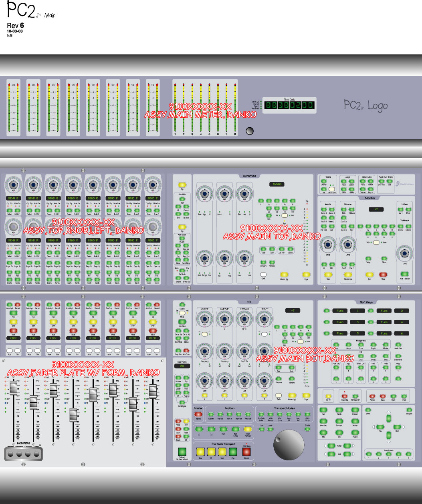Select Stereo 3 monitor input
The image size is (422, 504).
point(324,209)
